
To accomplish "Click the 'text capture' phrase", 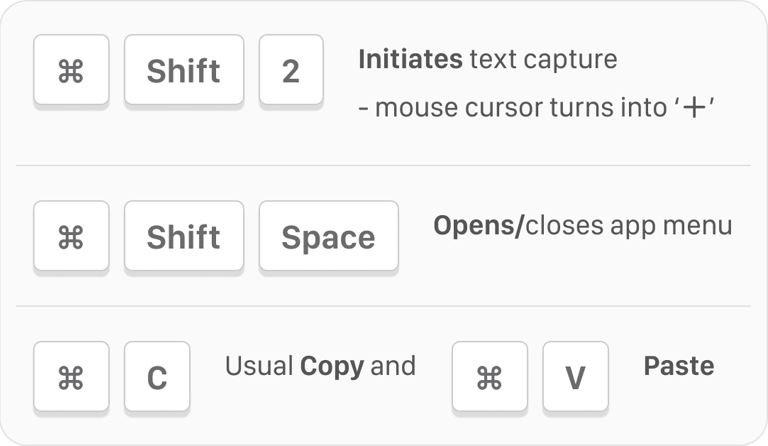I will [x=543, y=60].
